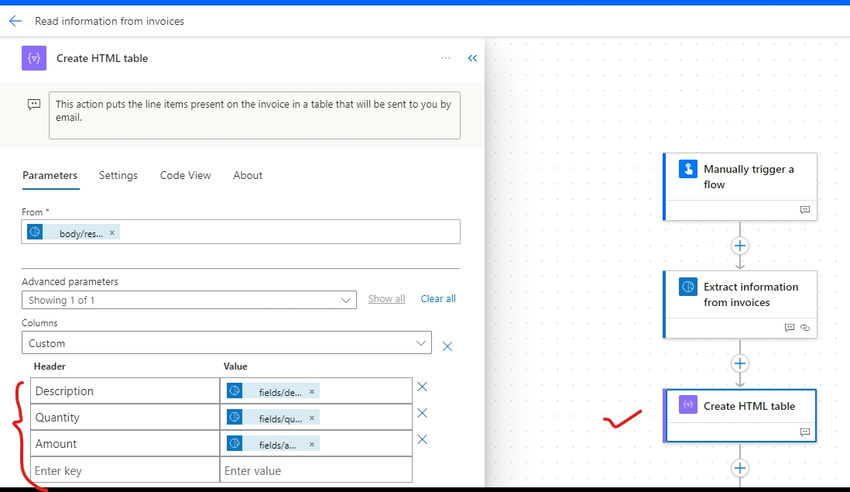This screenshot has width=850, height=492.
Task: Collapse the panel with double chevron
Action: (x=472, y=58)
